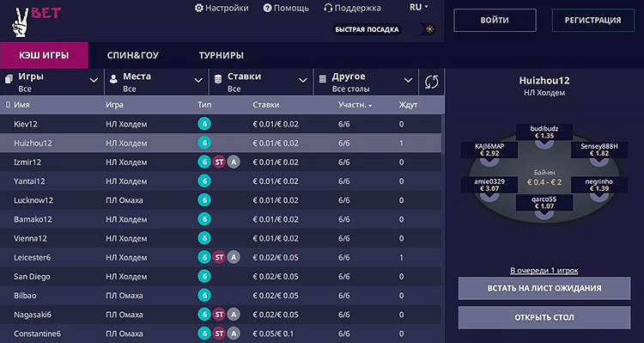Switch to the Турниры tab
Viewport: 644px width, 343px height.
click(222, 55)
